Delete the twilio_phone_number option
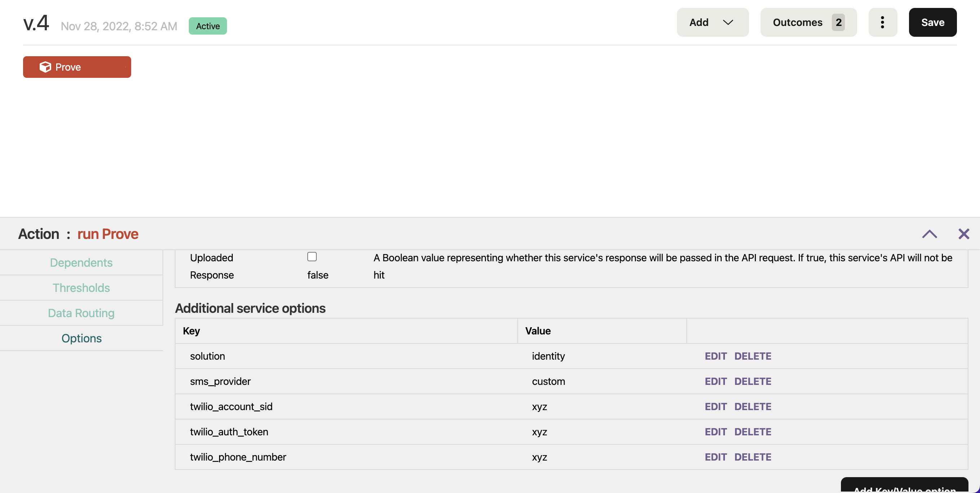 point(753,457)
